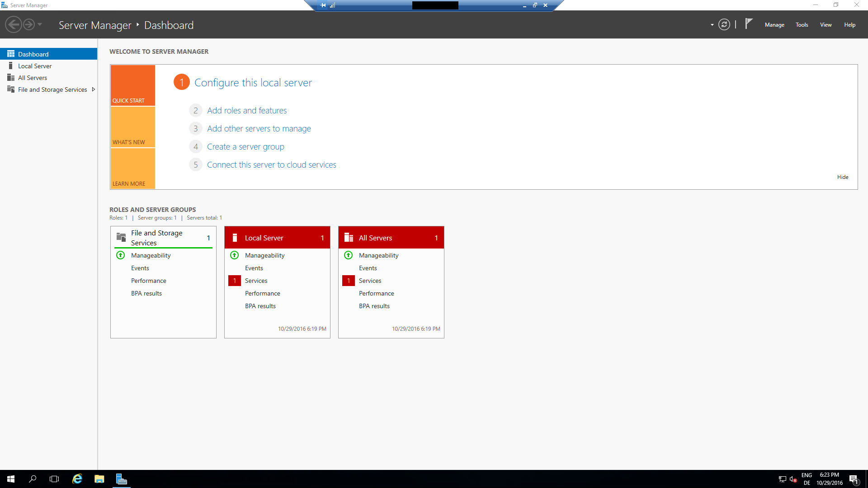Hide the welcome tile
The width and height of the screenshot is (868, 488).
tap(843, 177)
